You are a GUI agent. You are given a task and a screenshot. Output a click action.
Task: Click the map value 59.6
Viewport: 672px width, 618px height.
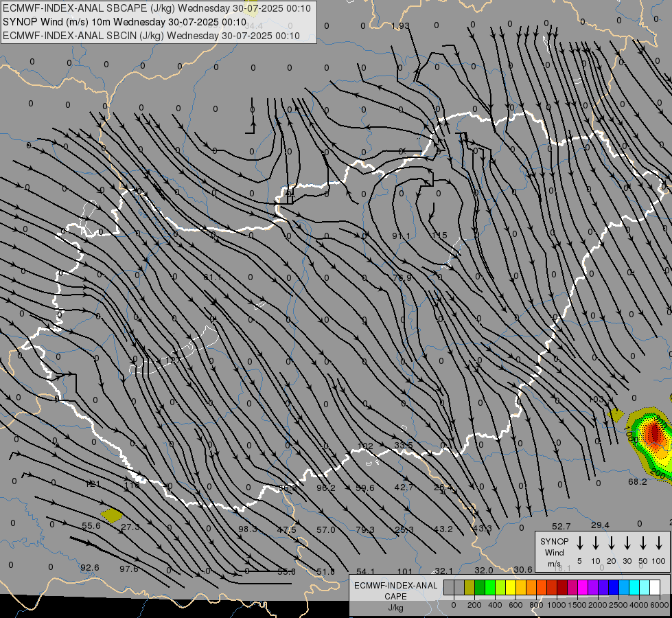[364, 488]
